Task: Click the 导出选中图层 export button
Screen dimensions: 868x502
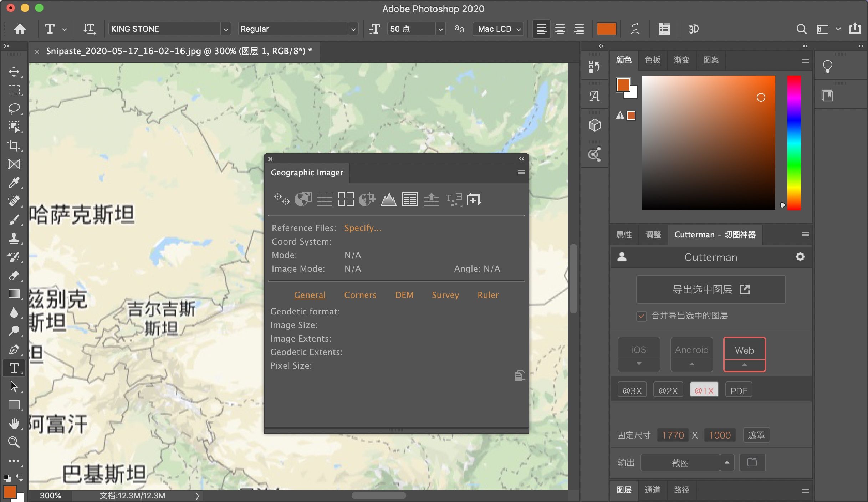Action: [x=711, y=290]
